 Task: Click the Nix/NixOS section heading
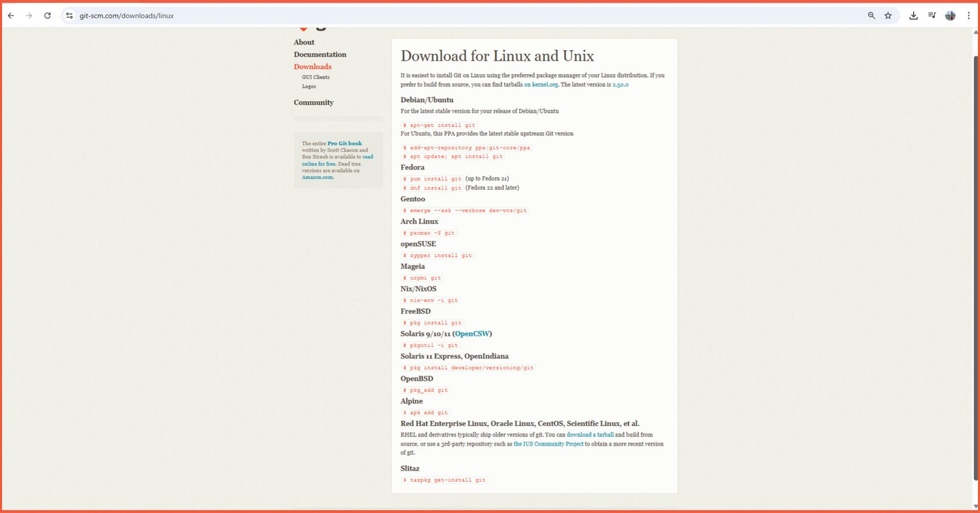[x=418, y=289]
